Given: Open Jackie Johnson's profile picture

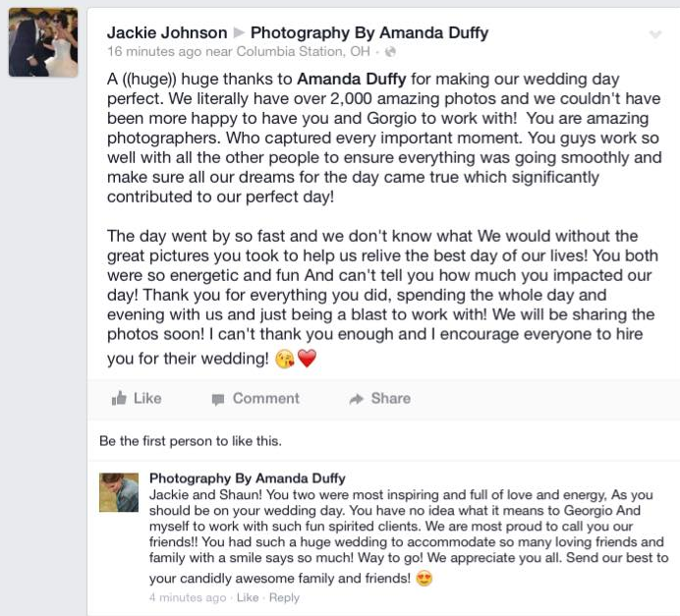Looking at the screenshot, I should coord(43,44).
